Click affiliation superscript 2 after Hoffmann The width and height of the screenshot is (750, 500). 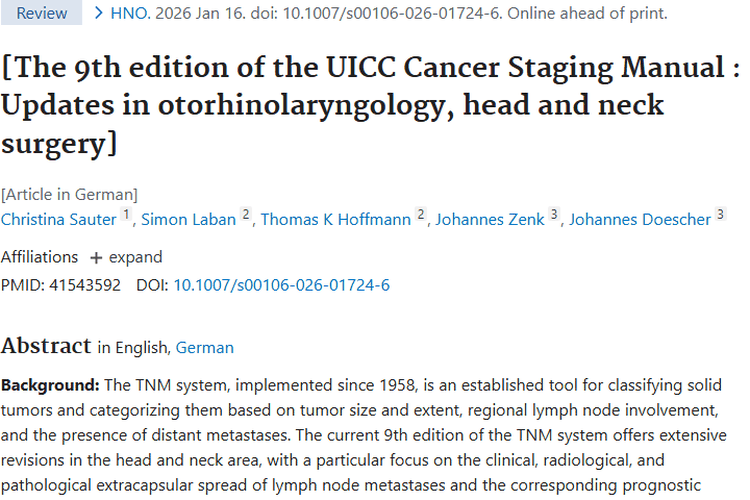(421, 216)
